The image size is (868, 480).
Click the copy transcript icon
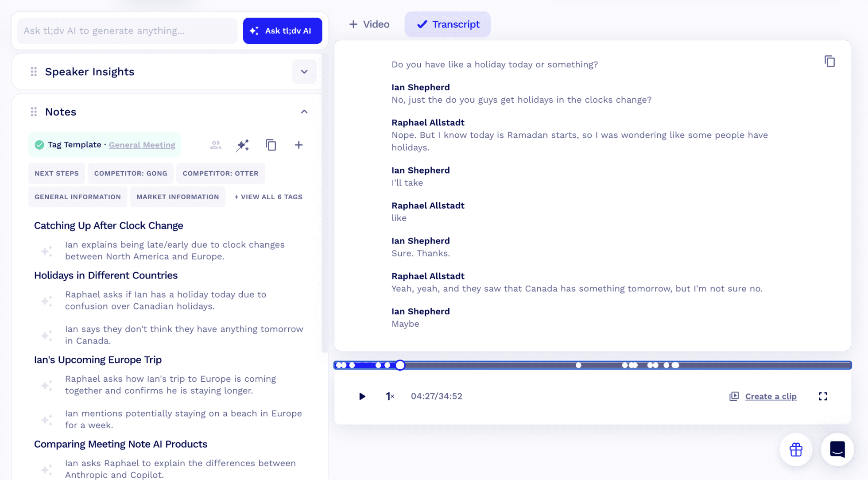pyautogui.click(x=829, y=61)
